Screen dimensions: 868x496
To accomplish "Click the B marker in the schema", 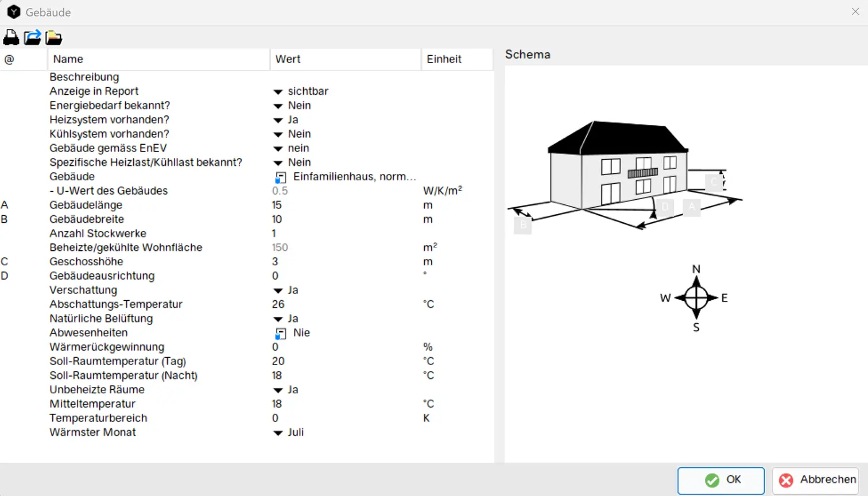I will tap(522, 225).
